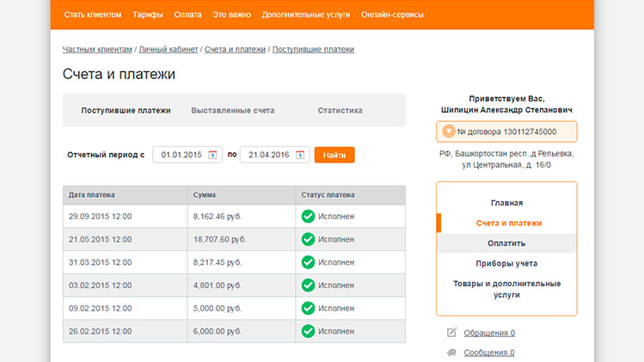The image size is (644, 362).
Task: Open the Тарифы menu item
Action: click(148, 15)
